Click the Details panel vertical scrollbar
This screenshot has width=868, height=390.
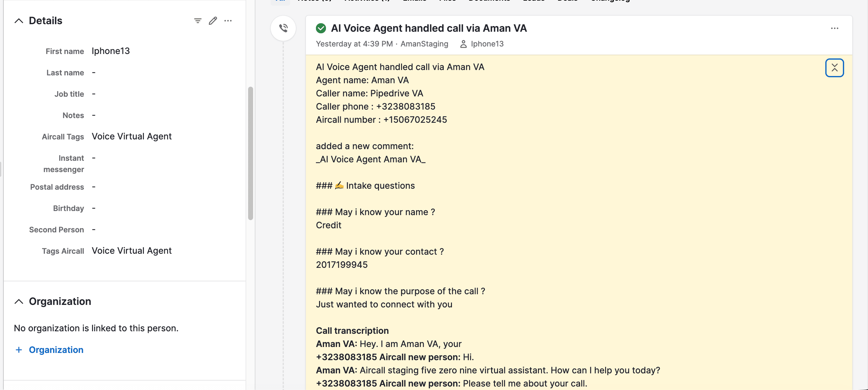[250, 154]
